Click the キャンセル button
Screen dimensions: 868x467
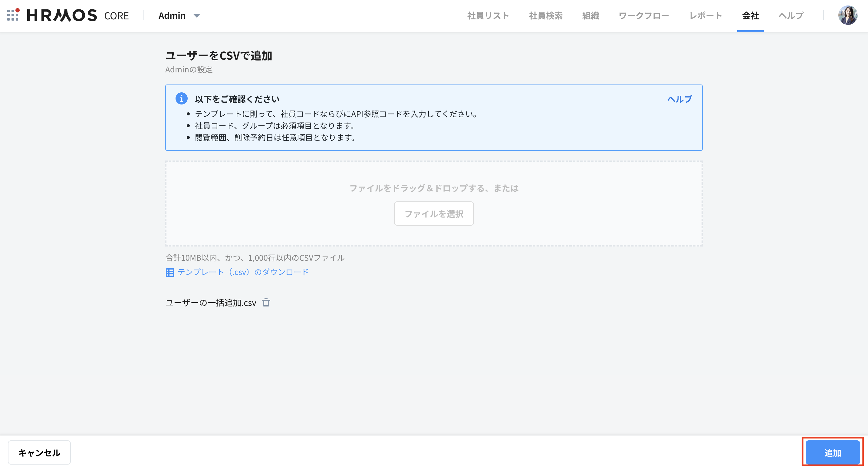(x=39, y=452)
